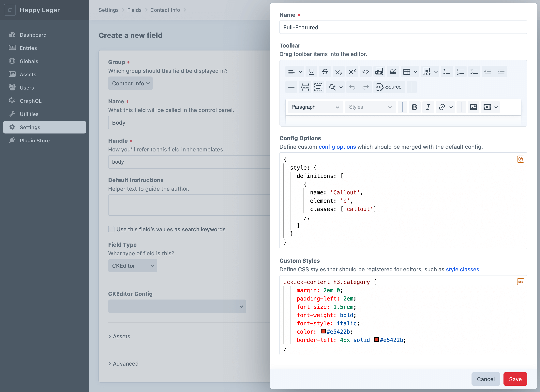This screenshot has height=392, width=540.
Task: Click the Bold button in editor toolbar
Action: (414, 107)
